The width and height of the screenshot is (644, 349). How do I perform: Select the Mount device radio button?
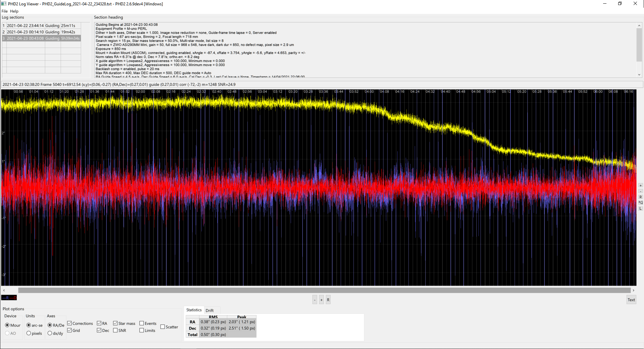pyautogui.click(x=13, y=325)
